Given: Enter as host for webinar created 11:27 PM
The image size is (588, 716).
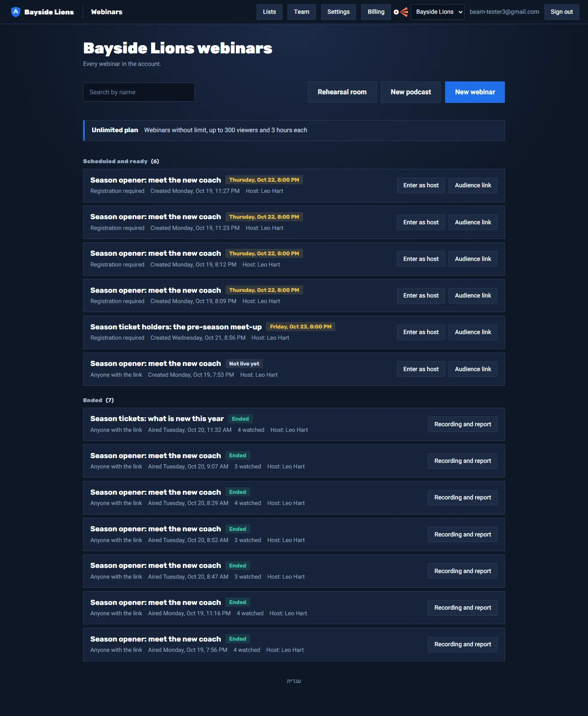Looking at the screenshot, I should [x=421, y=186].
